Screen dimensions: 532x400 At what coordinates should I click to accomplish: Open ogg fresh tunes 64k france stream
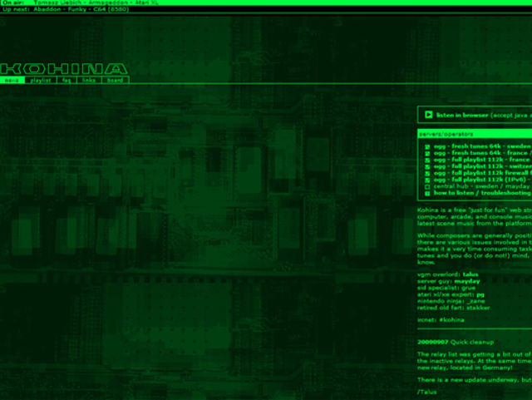click(482, 153)
